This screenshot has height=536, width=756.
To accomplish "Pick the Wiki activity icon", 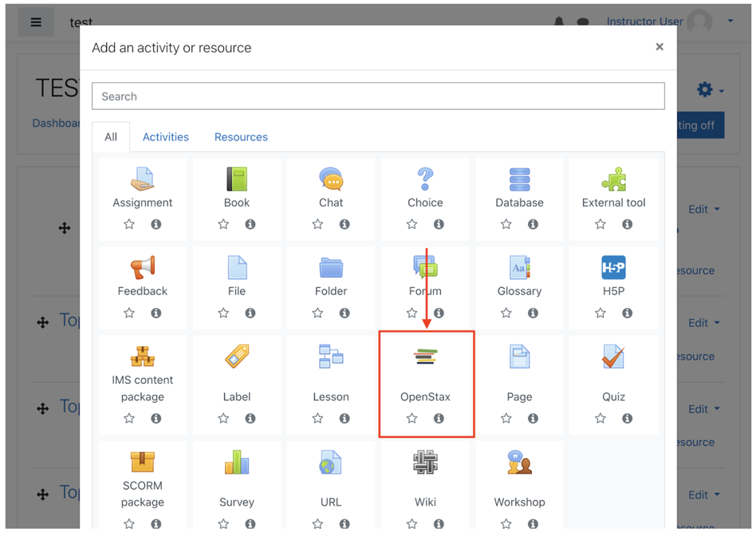I will tap(425, 461).
